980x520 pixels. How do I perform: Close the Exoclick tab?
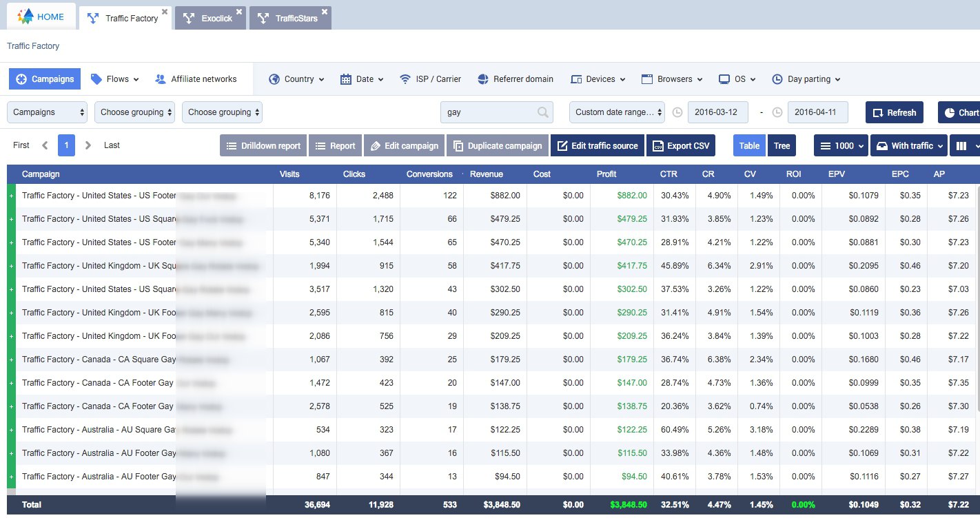(x=239, y=12)
